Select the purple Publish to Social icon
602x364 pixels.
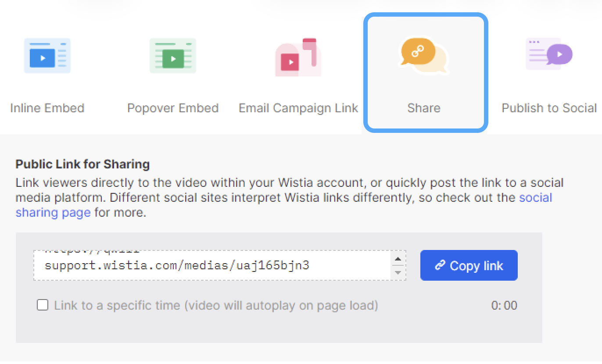(549, 54)
